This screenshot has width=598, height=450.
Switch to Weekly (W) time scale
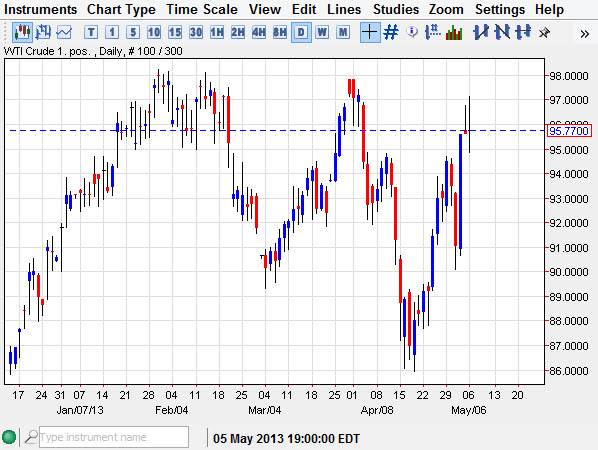(322, 32)
